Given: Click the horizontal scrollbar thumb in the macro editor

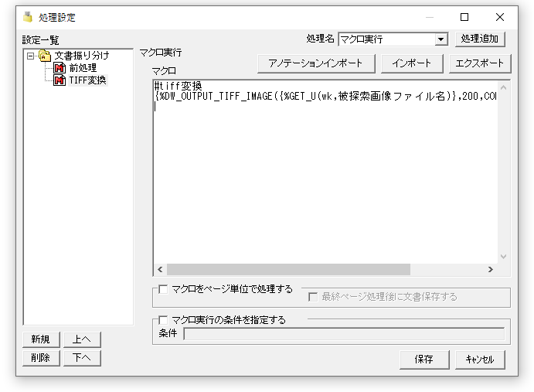Looking at the screenshot, I should point(288,270).
